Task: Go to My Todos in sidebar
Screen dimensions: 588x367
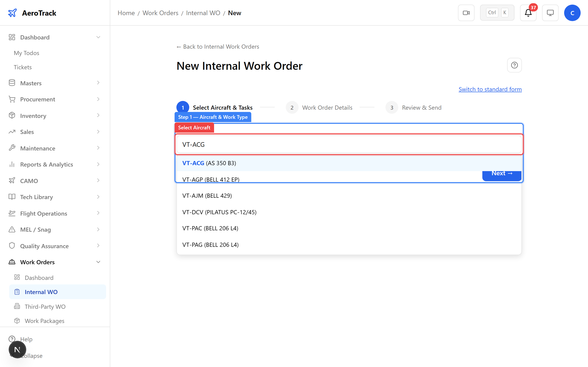Action: 26,53
